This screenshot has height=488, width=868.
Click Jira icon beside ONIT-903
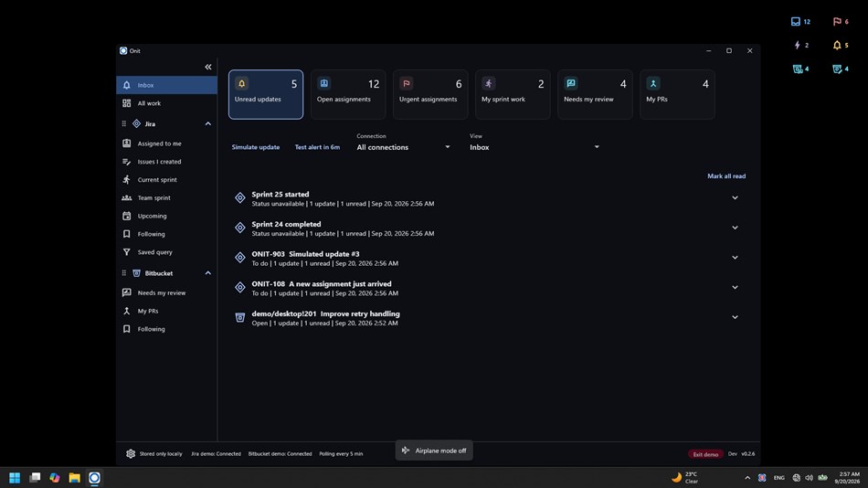pos(239,258)
